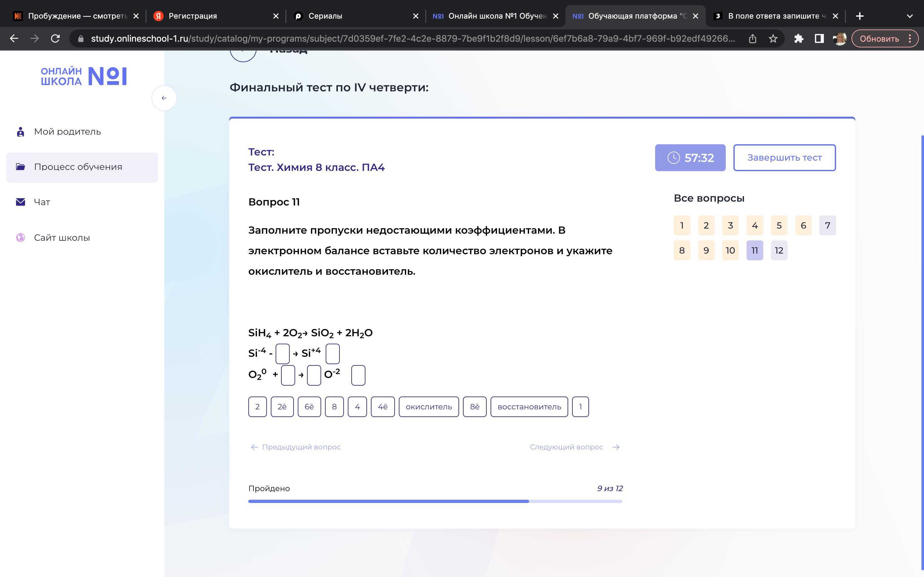Open the Чат sidebar item
Viewport: 924px width, 577px height.
click(42, 202)
